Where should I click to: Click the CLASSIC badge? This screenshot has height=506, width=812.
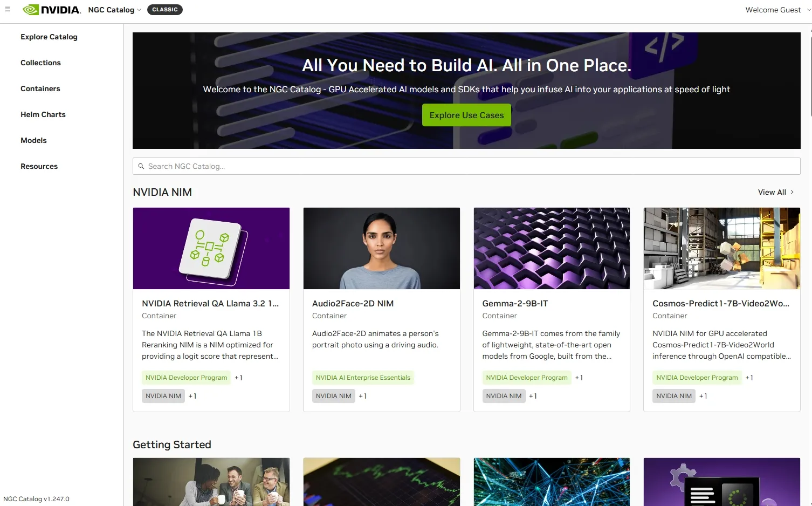click(165, 10)
